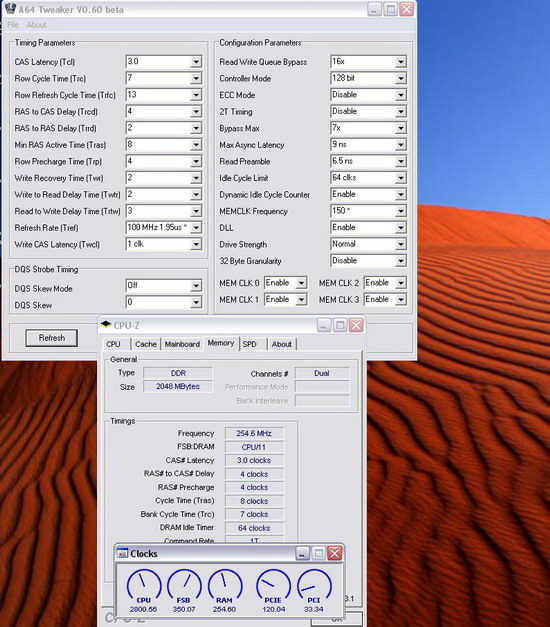Screen dimensions: 550x627
Task: Maximize the A64 Tweaker window
Action: click(x=390, y=9)
